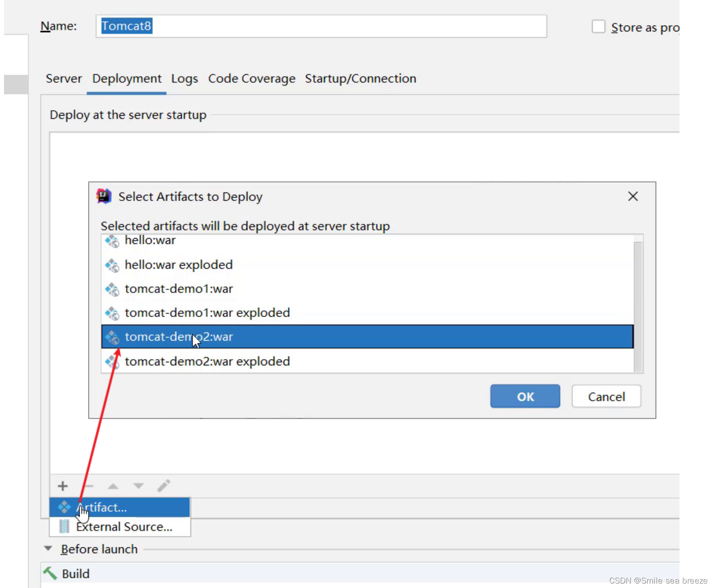Click the tomcat-demo1:war artifact icon

point(112,289)
